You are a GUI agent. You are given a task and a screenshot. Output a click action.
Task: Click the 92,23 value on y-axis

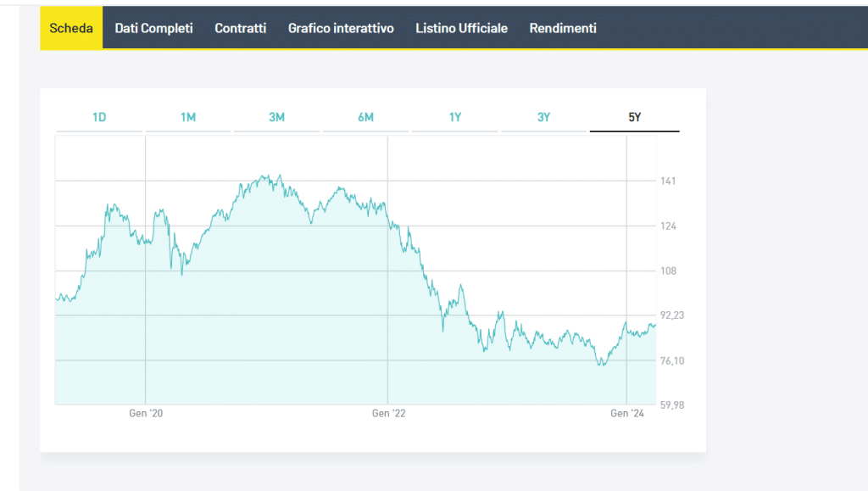pos(672,315)
